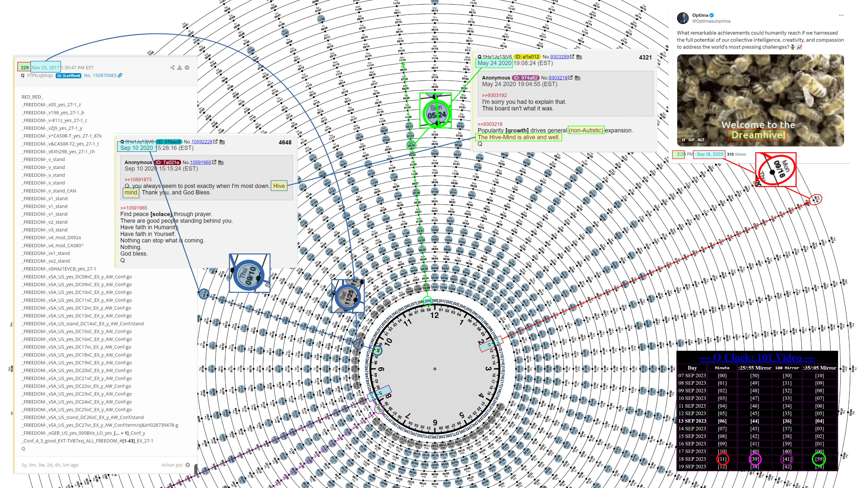Click [59] cell in :35/:05 Mirror column
This screenshot has width=868, height=488.
coord(819,459)
